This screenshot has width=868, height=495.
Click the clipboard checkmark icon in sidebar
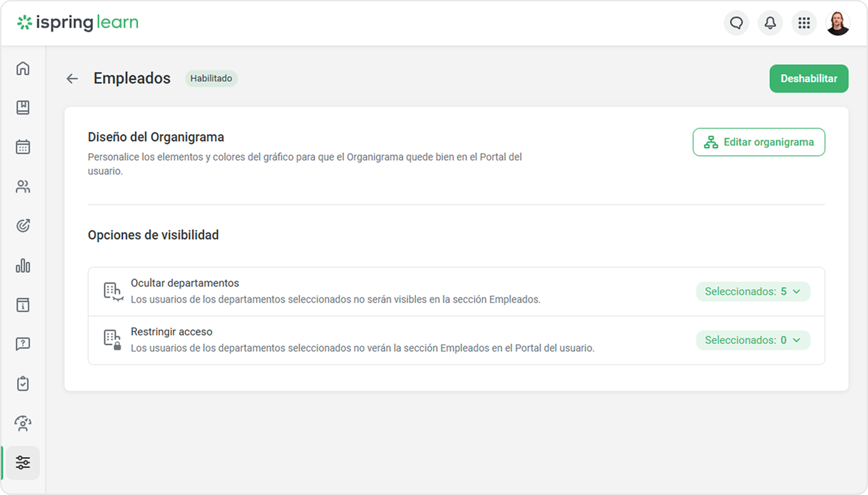(23, 384)
